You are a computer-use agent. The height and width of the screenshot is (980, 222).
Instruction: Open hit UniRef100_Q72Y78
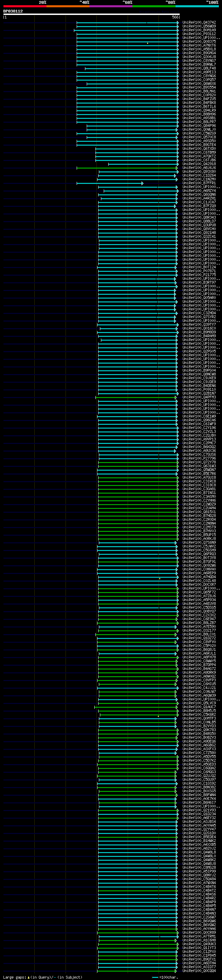[199, 462]
